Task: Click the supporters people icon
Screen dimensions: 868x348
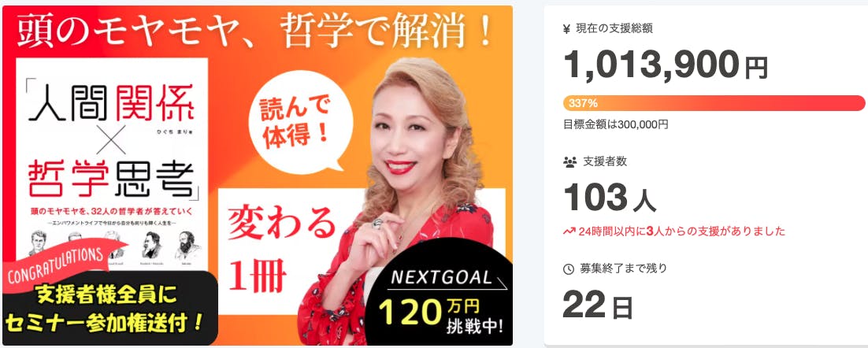Action: pyautogui.click(x=569, y=162)
